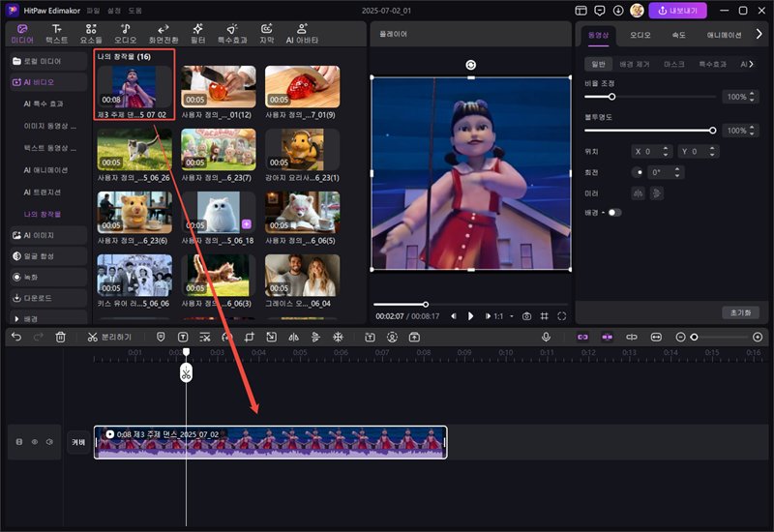Expand the 배경 sidebar section
774x532 pixels.
pyautogui.click(x=48, y=319)
